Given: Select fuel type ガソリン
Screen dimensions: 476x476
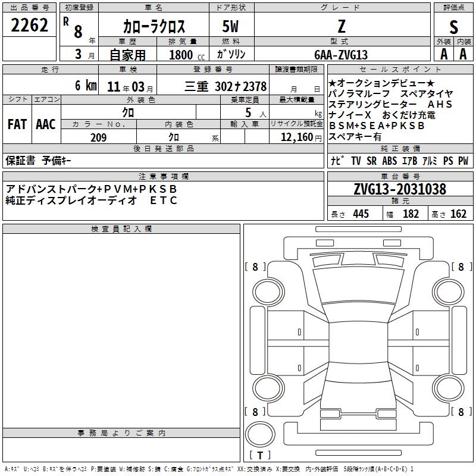Looking at the screenshot, I should [x=231, y=54].
